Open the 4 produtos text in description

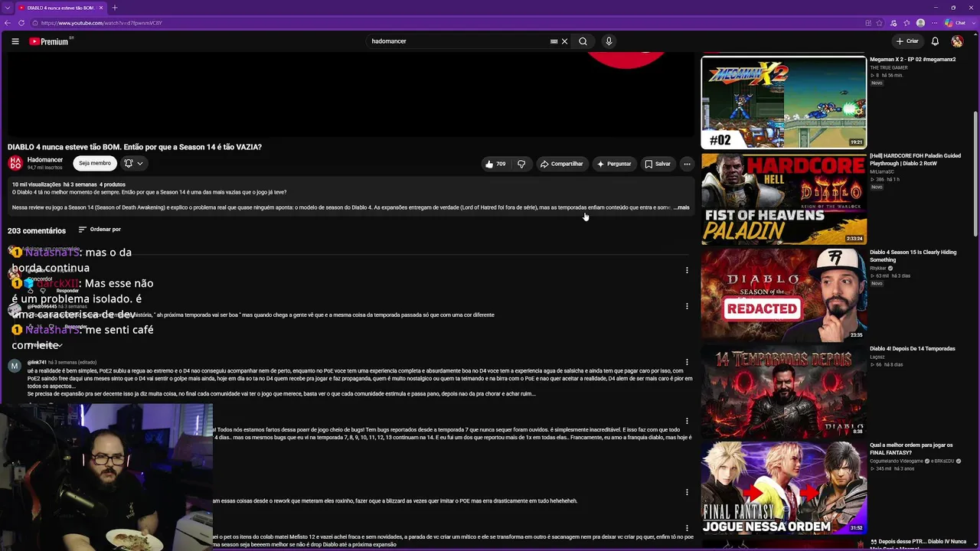(x=113, y=184)
